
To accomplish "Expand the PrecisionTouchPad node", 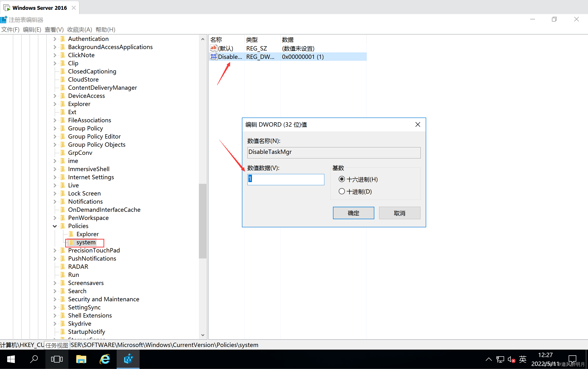I will point(54,250).
